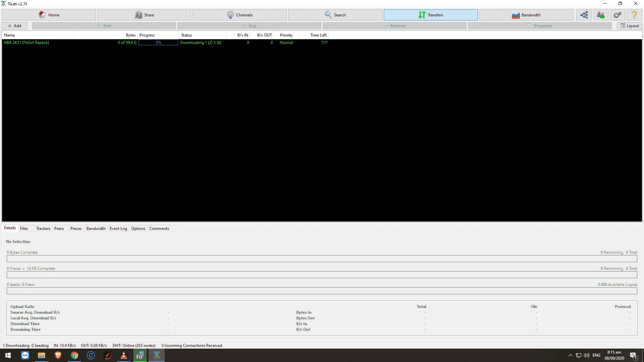Click 'DHT: Online (263 nodes)' status
Image resolution: width=644 pixels, height=362 pixels.
[134, 346]
